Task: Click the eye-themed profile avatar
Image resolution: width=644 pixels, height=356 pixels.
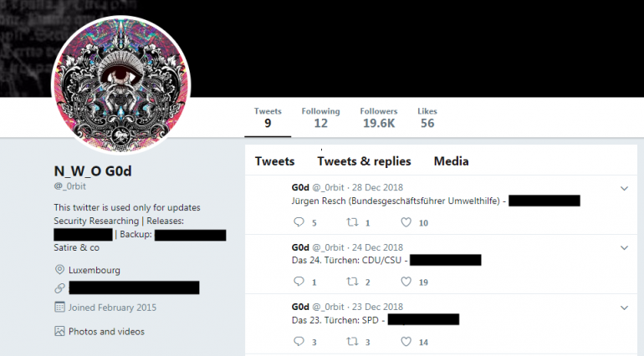Action: coord(120,85)
